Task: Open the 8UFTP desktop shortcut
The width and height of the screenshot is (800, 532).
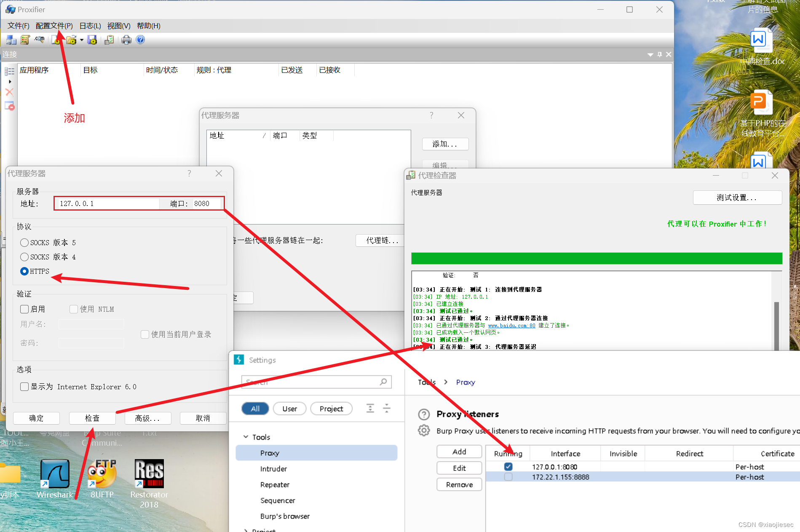Action: coord(102,479)
